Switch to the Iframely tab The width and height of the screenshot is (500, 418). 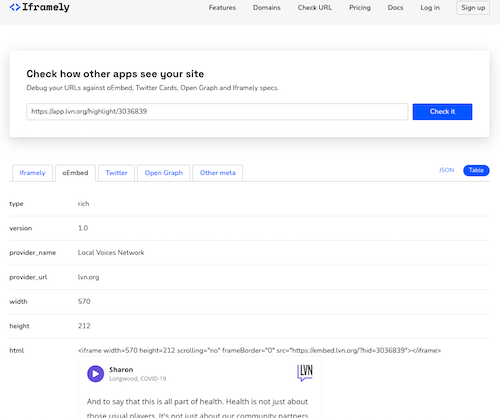(32, 173)
